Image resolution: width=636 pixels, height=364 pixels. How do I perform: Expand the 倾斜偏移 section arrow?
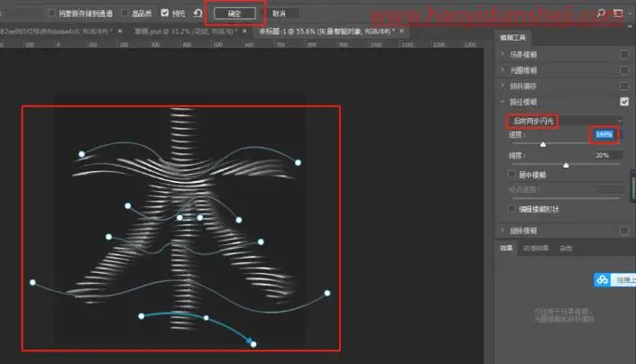pos(502,86)
